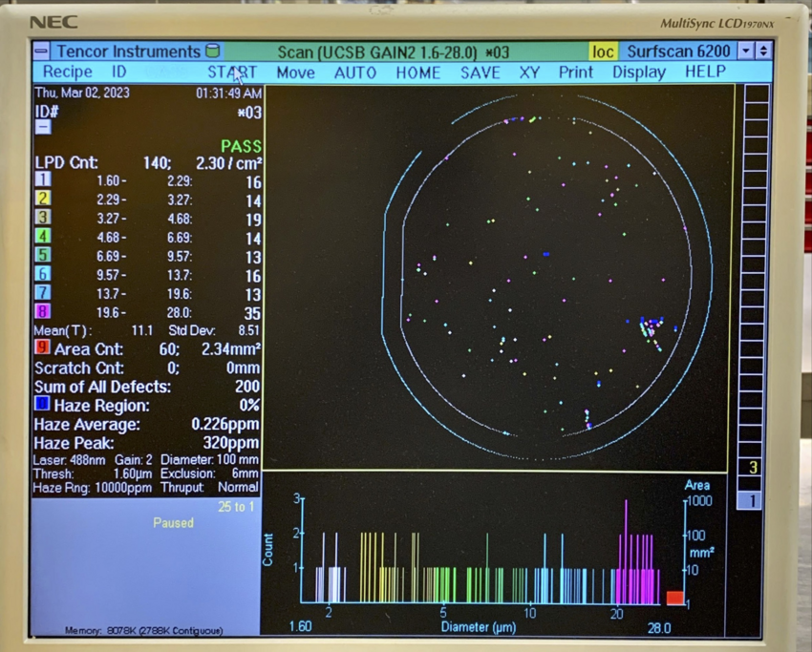Select the green bin 4 icon
The image size is (812, 652).
41,238
